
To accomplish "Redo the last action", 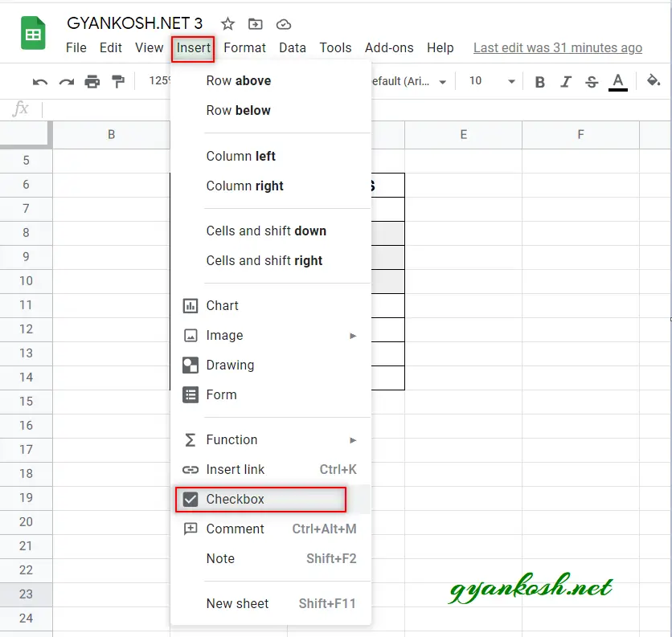I will (67, 81).
